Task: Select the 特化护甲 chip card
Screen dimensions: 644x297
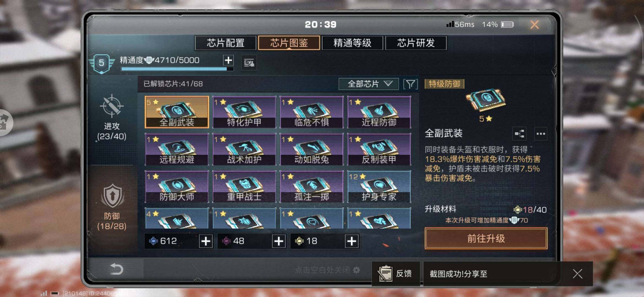Action: [244, 112]
